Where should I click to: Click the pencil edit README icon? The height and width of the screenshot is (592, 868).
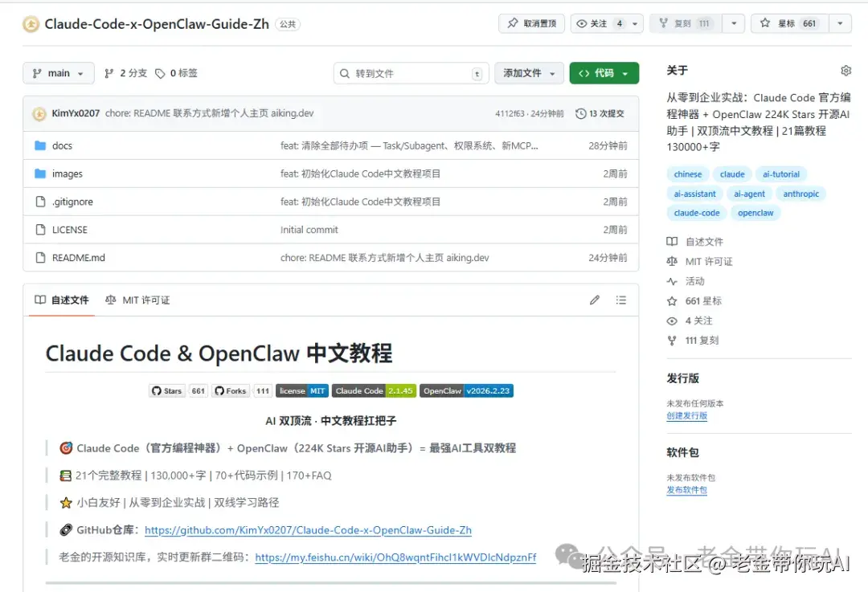tap(595, 300)
